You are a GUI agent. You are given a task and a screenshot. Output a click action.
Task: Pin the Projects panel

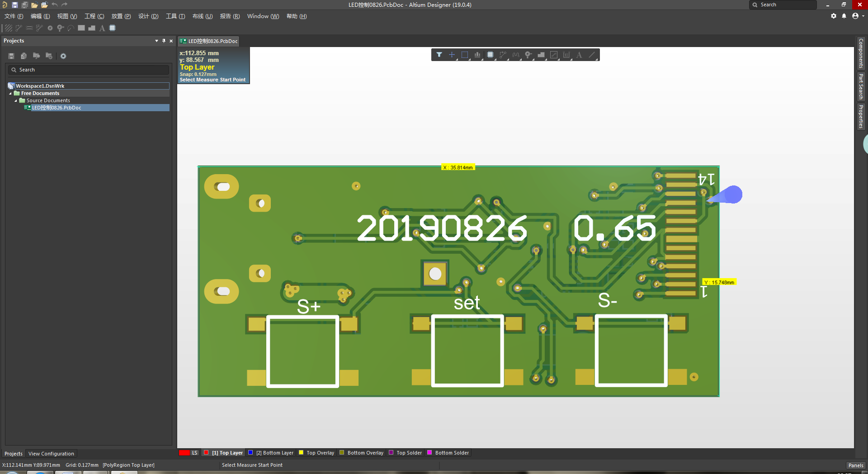(x=164, y=41)
